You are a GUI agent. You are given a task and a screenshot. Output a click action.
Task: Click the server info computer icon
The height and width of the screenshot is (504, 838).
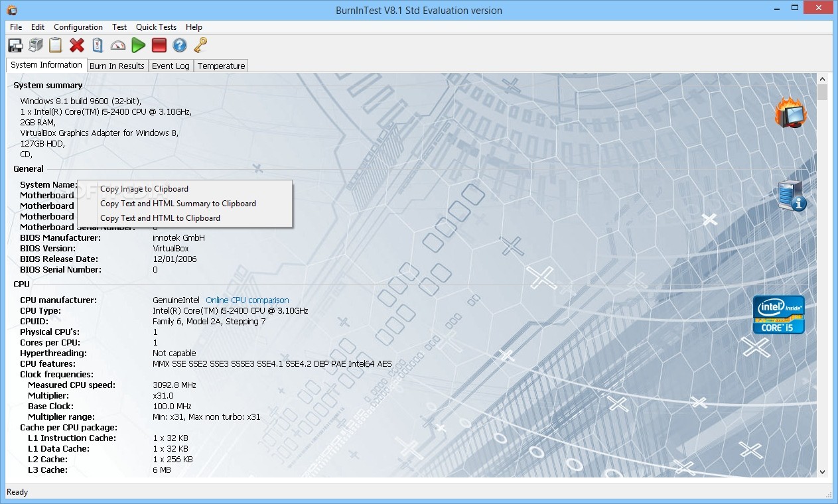click(792, 196)
